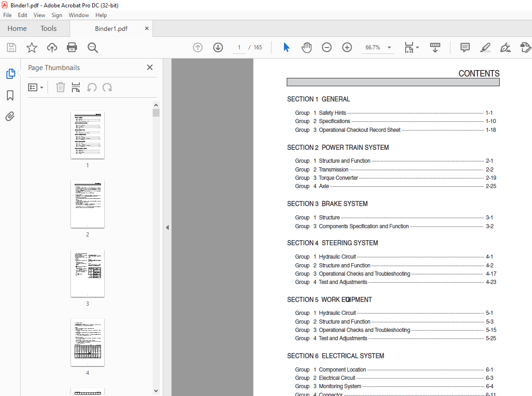Open the Fill & Sign pen icon
Image resolution: width=532 pixels, height=396 pixels.
(x=506, y=47)
